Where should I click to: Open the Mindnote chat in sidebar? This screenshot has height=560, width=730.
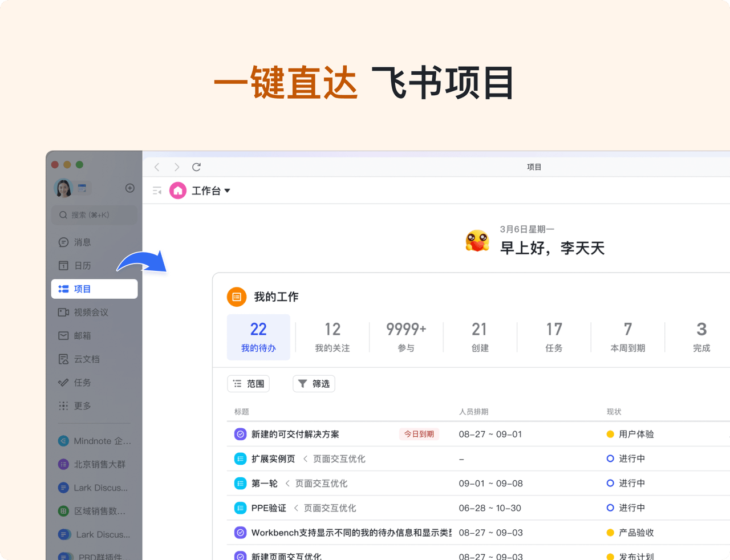coord(94,441)
